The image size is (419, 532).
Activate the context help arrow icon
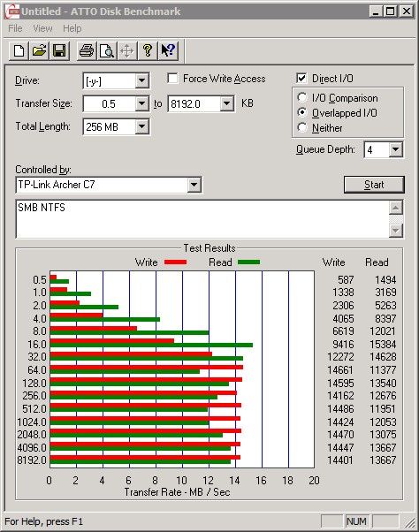(168, 51)
